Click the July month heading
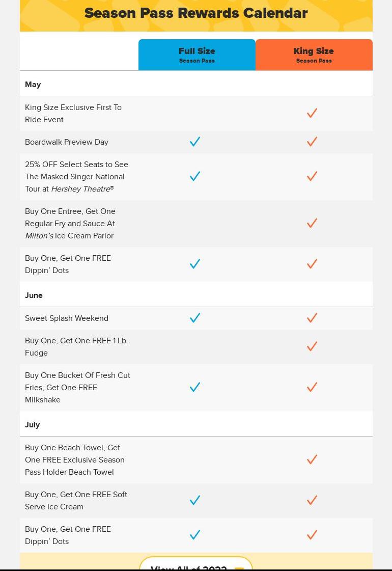Image resolution: width=392 pixels, height=571 pixels. pos(33,425)
